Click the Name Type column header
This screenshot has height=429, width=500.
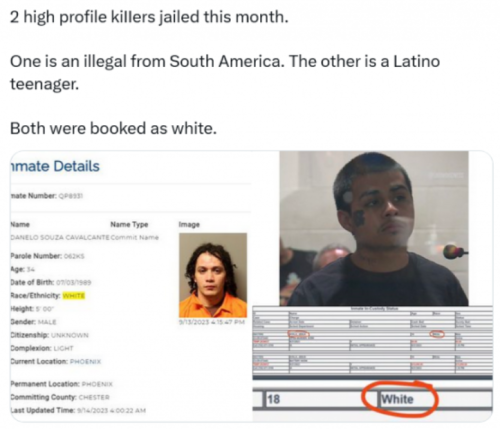tap(129, 224)
